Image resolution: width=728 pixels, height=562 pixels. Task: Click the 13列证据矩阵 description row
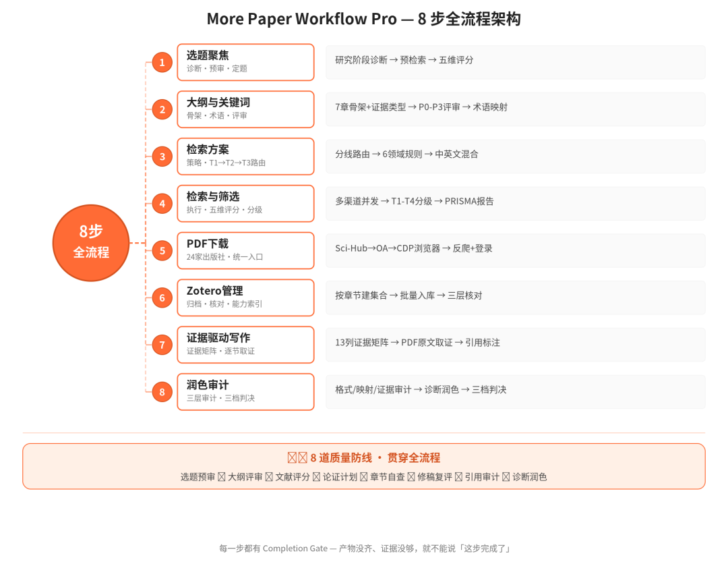click(x=516, y=345)
